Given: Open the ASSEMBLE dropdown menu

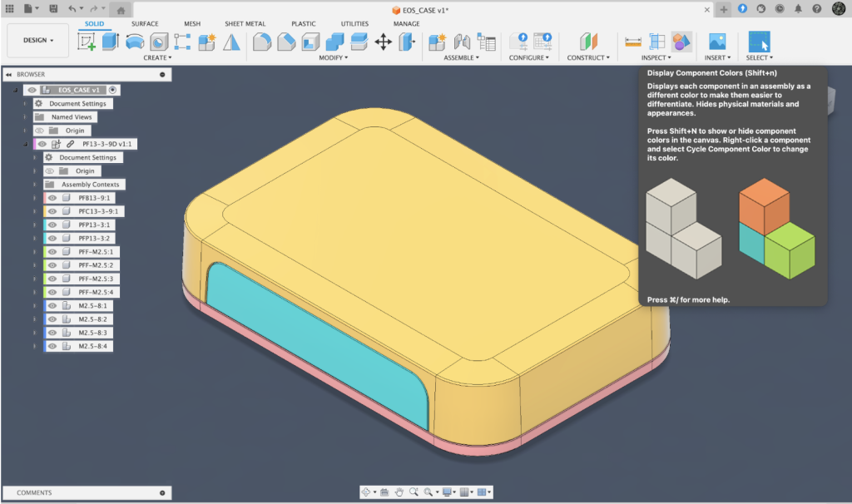Looking at the screenshot, I should click(461, 57).
